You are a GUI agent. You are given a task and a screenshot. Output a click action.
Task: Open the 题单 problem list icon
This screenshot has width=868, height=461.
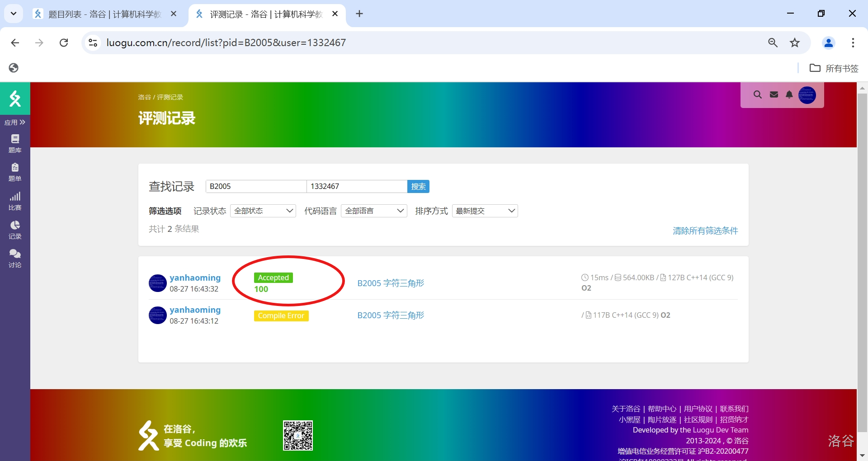tap(15, 172)
